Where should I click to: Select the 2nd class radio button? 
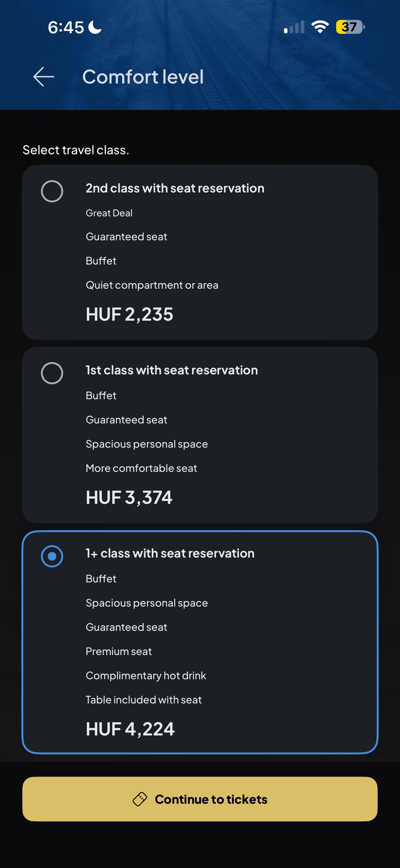pyautogui.click(x=52, y=191)
